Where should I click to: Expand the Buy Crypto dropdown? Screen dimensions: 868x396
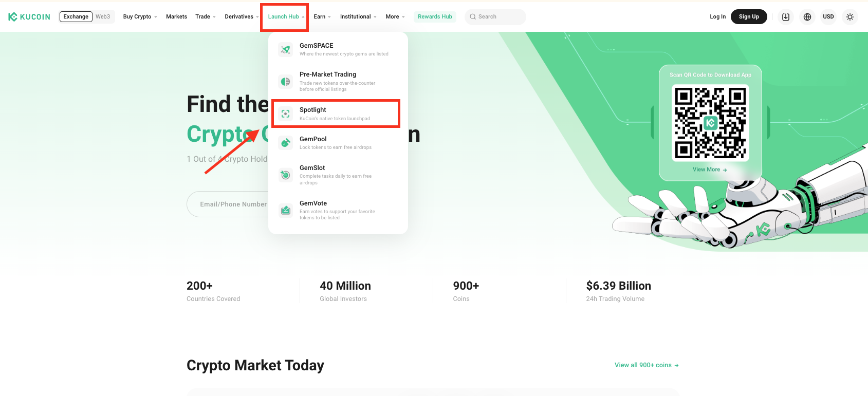[140, 16]
